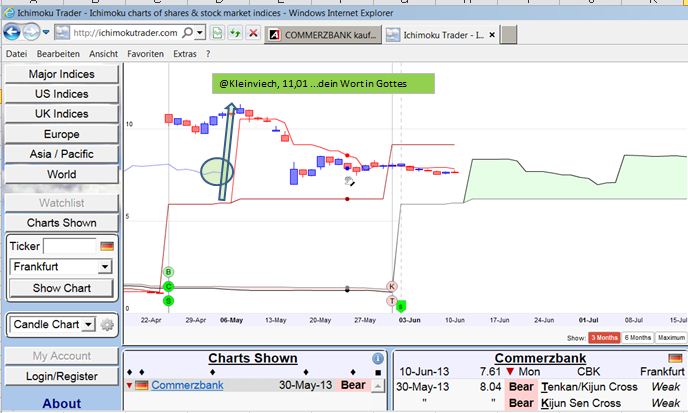688x413 pixels.
Task: Close the Ichimoku Trader tab
Action: pos(492,35)
